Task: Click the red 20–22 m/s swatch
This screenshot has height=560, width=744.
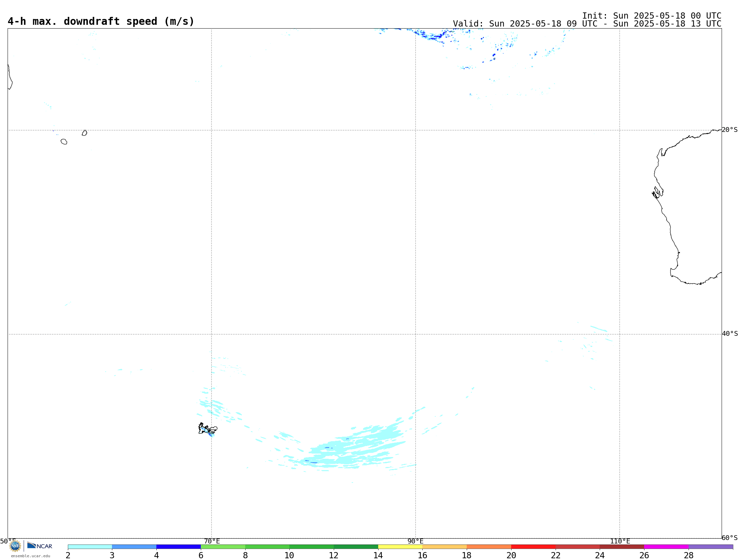Action: pos(534,547)
